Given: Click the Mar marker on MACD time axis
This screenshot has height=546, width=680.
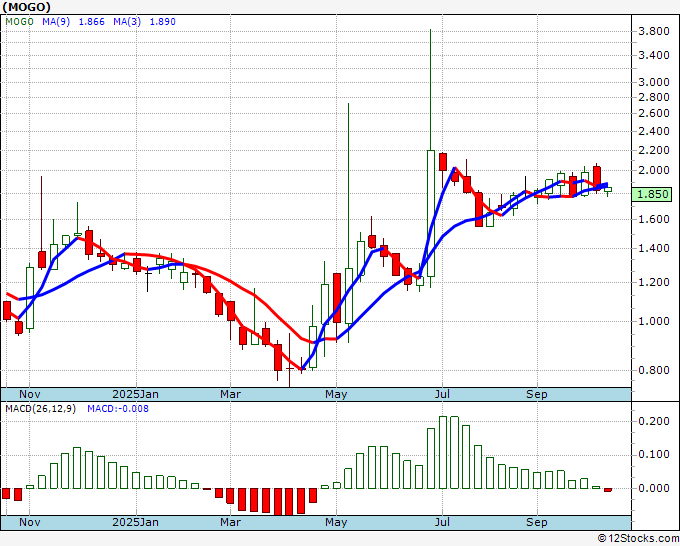Looking at the screenshot, I should (x=231, y=522).
